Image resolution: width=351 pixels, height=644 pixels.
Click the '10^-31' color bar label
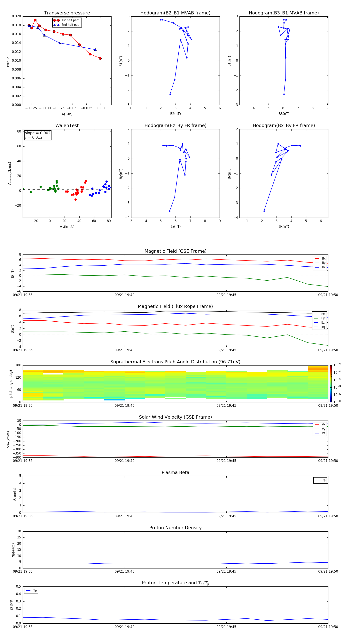pos(337,402)
